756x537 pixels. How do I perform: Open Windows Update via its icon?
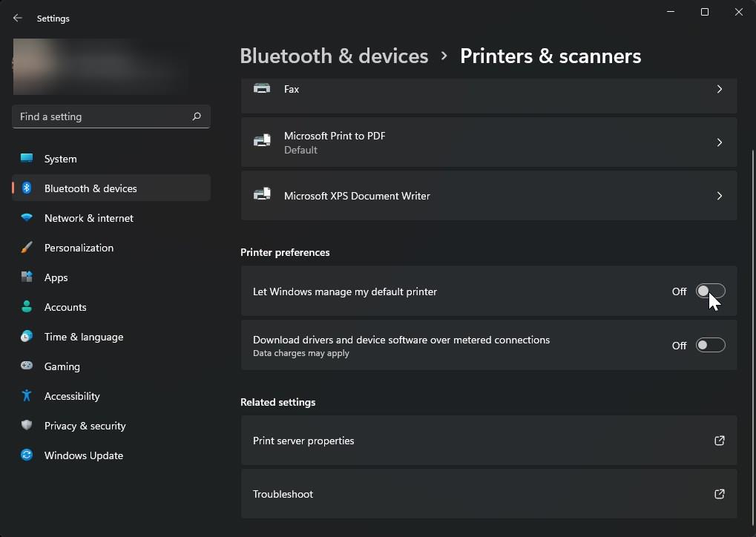(x=26, y=455)
